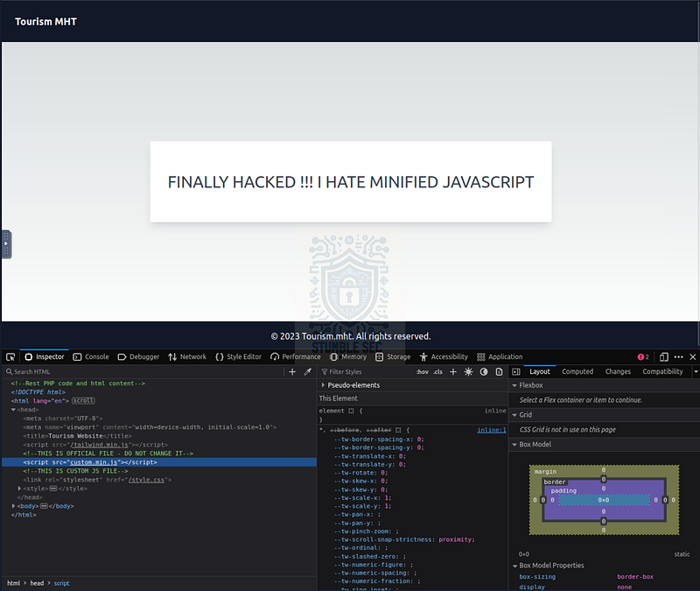This screenshot has height=591, width=700.
Task: Open the Inspector tab
Action: (45, 357)
